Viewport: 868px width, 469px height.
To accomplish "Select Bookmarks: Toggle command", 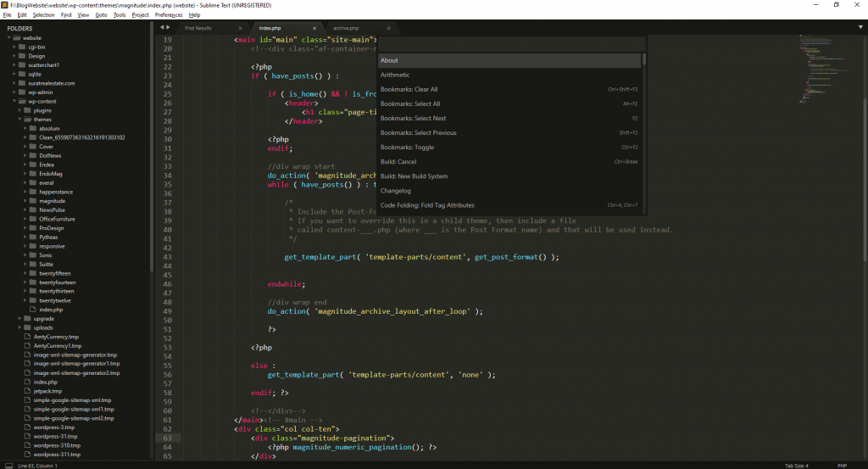I will click(x=407, y=148).
